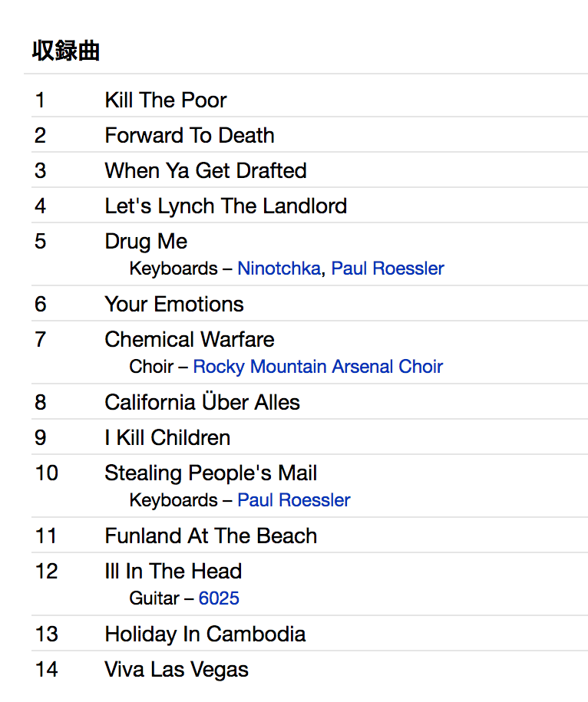Open the 6025 guitar credit link
The height and width of the screenshot is (702, 588).
point(219,598)
